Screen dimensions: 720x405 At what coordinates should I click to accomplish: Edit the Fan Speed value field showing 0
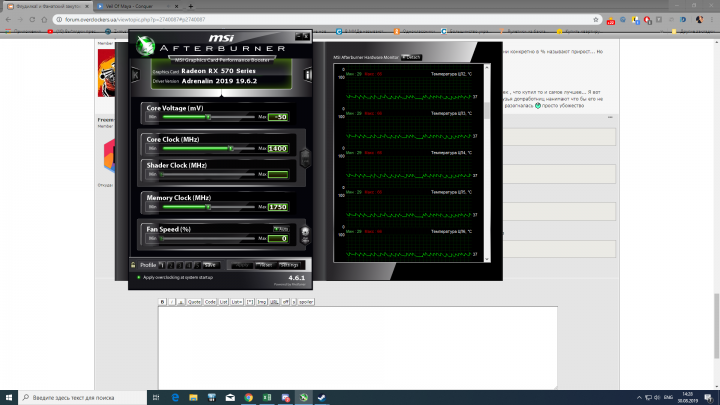point(278,238)
